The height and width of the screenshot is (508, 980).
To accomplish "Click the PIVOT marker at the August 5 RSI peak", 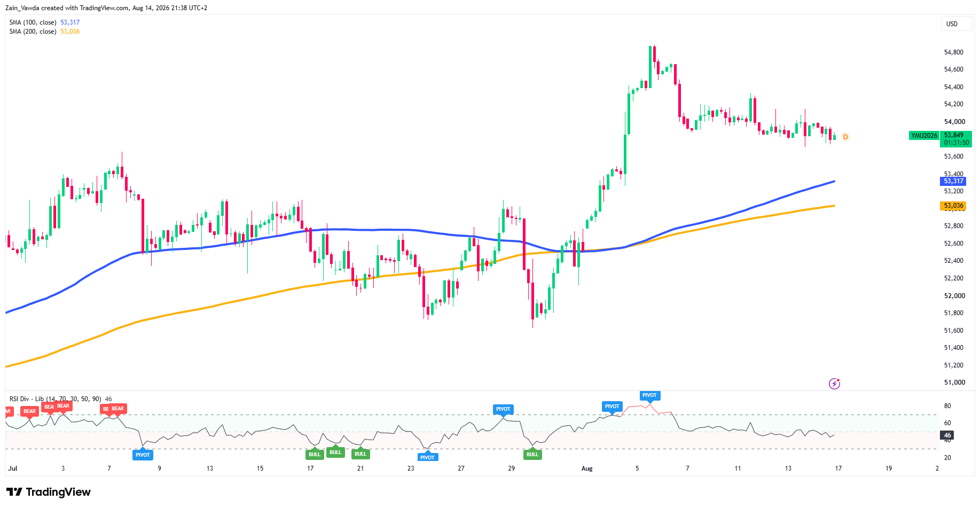I will [650, 396].
